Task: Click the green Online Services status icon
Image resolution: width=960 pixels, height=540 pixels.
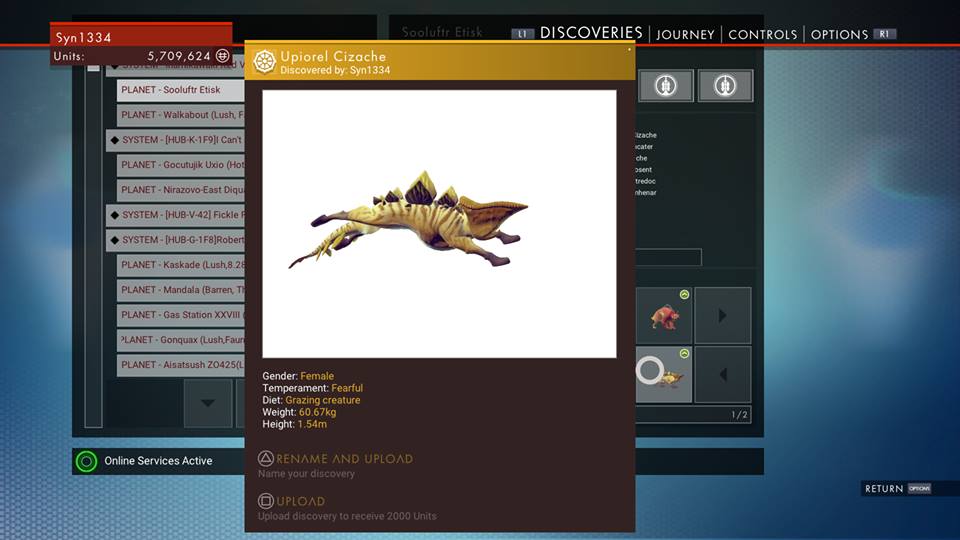Action: click(86, 461)
